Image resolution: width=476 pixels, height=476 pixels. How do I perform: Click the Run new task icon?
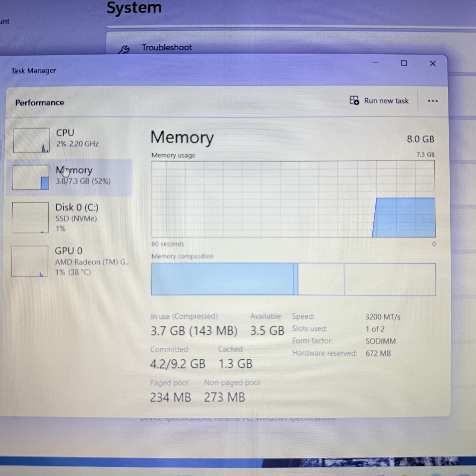coord(354,100)
